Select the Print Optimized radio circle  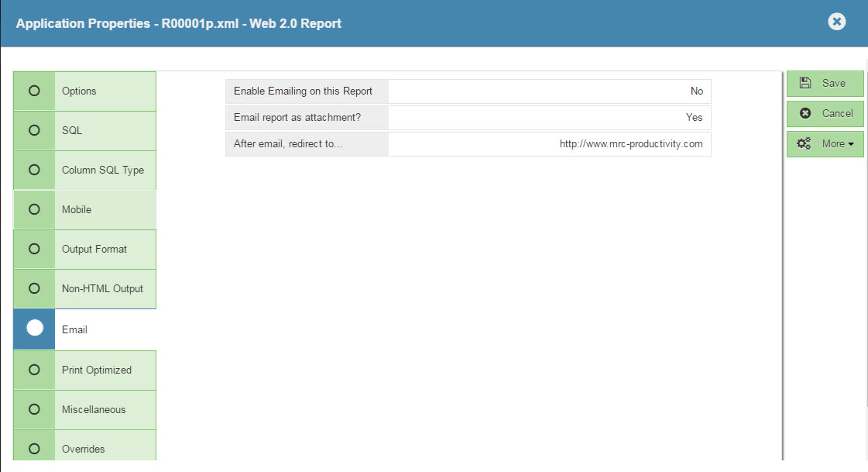point(34,370)
